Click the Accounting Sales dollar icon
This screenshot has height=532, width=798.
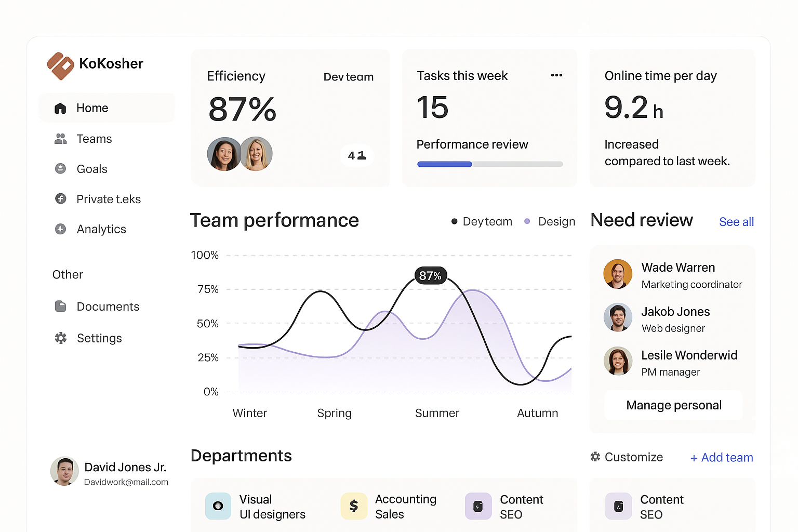coord(354,506)
